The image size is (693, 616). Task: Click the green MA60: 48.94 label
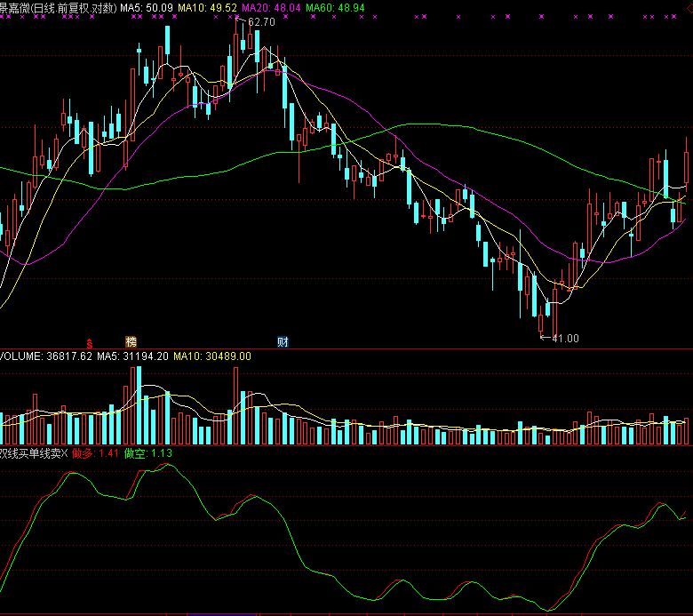[336, 8]
